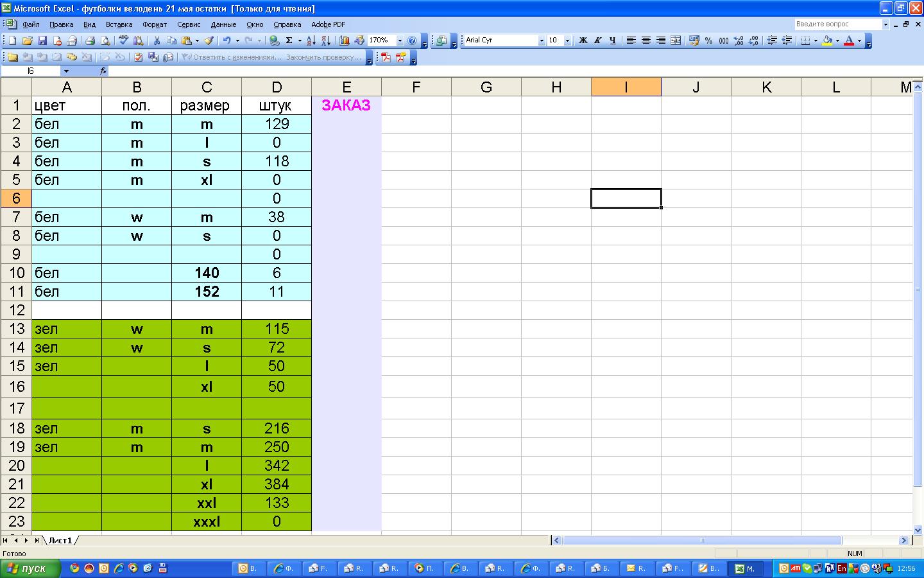This screenshot has width=924, height=578.
Task: Click the AutoSum sigma icon
Action: click(289, 40)
